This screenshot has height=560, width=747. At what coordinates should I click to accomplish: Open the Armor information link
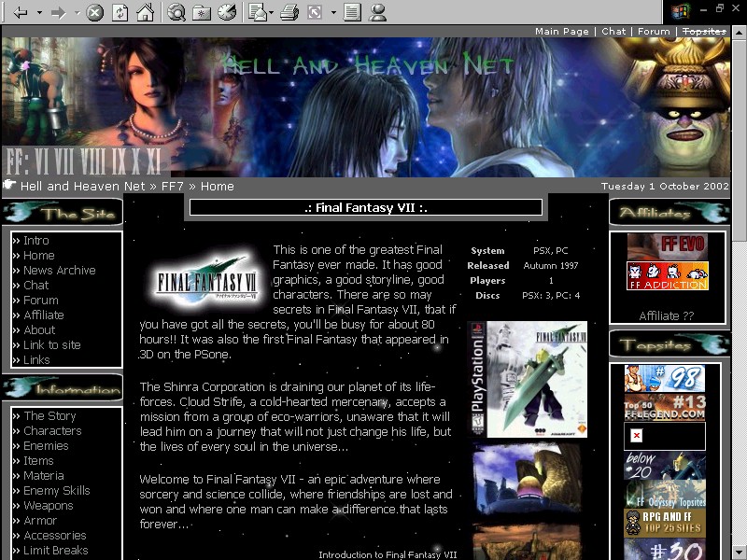point(40,521)
